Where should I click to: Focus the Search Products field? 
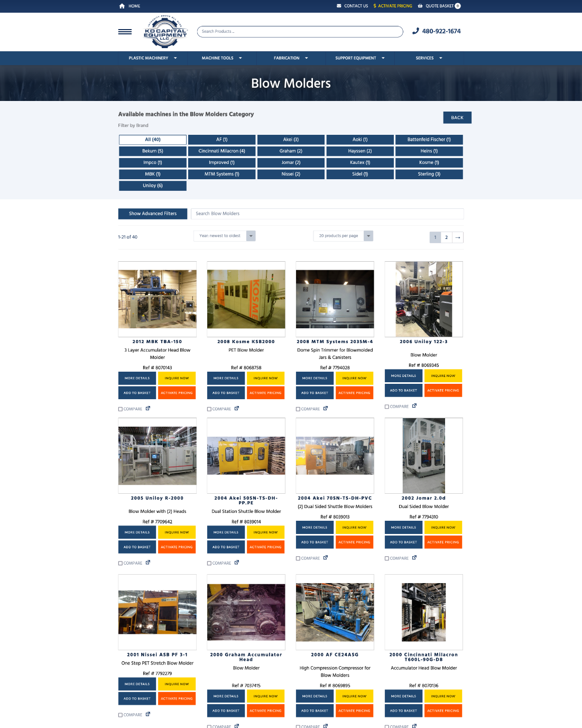(300, 32)
